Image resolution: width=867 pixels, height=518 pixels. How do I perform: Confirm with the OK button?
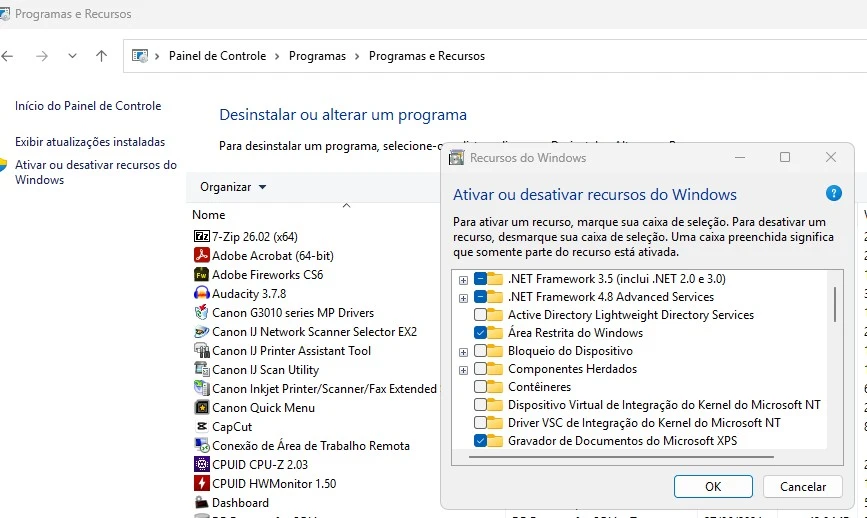[x=713, y=486]
